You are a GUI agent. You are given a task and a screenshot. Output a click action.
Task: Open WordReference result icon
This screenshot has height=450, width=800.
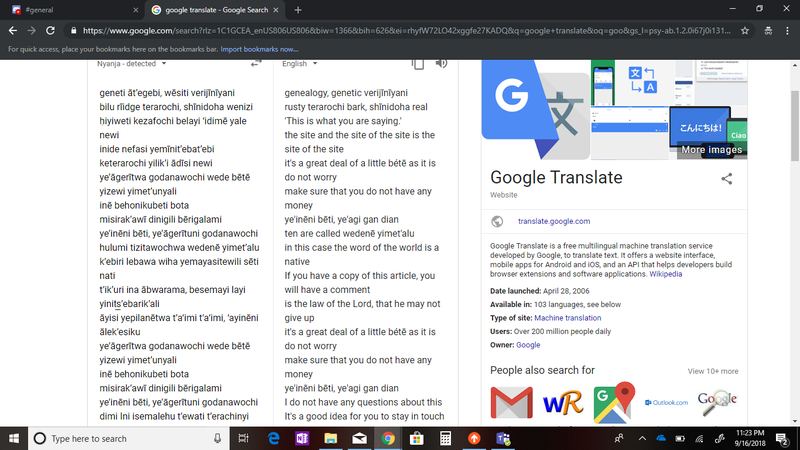(563, 402)
